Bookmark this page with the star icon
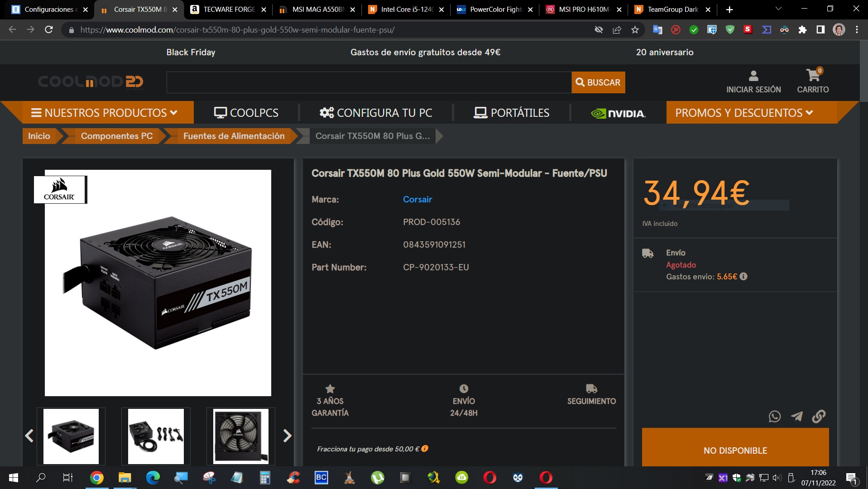 click(635, 30)
